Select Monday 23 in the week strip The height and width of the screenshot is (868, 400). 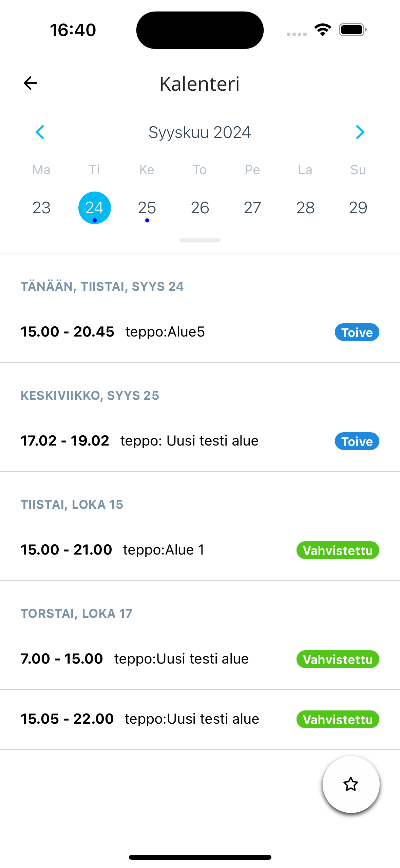coord(41,207)
